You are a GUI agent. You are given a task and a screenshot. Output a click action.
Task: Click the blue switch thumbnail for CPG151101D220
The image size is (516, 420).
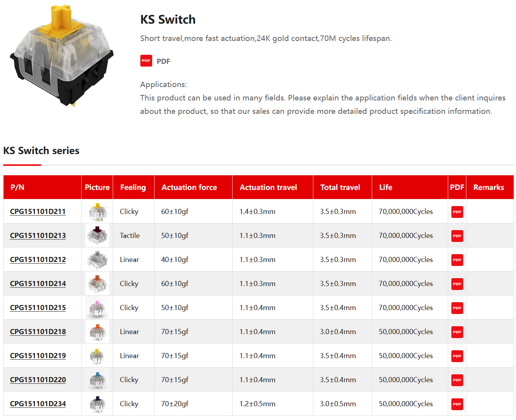click(x=97, y=380)
